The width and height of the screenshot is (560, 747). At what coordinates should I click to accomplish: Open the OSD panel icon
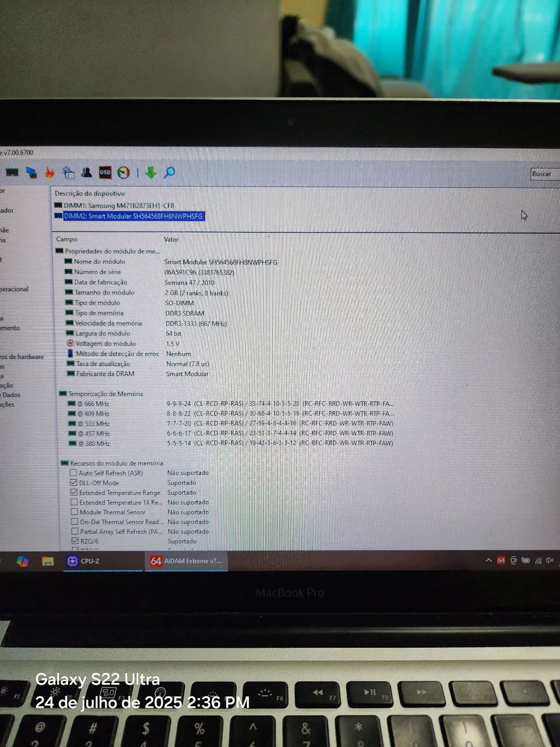(105, 173)
